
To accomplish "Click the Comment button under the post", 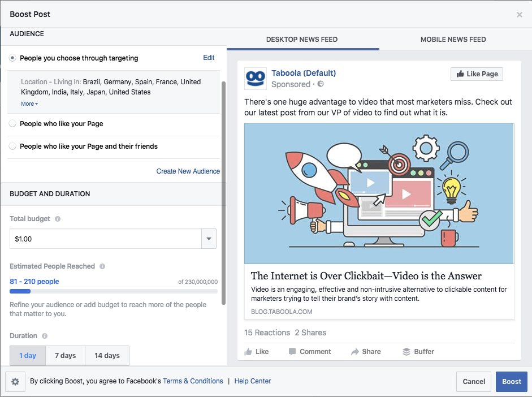I will click(x=310, y=352).
